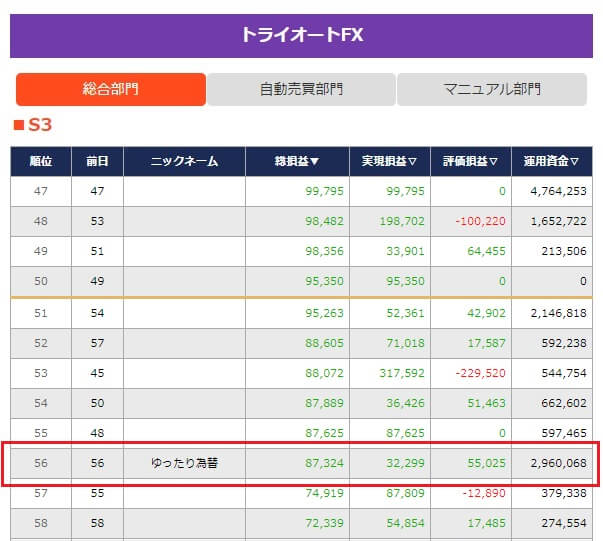Click total profit 88,605
This screenshot has height=541, width=603.
[x=324, y=343]
